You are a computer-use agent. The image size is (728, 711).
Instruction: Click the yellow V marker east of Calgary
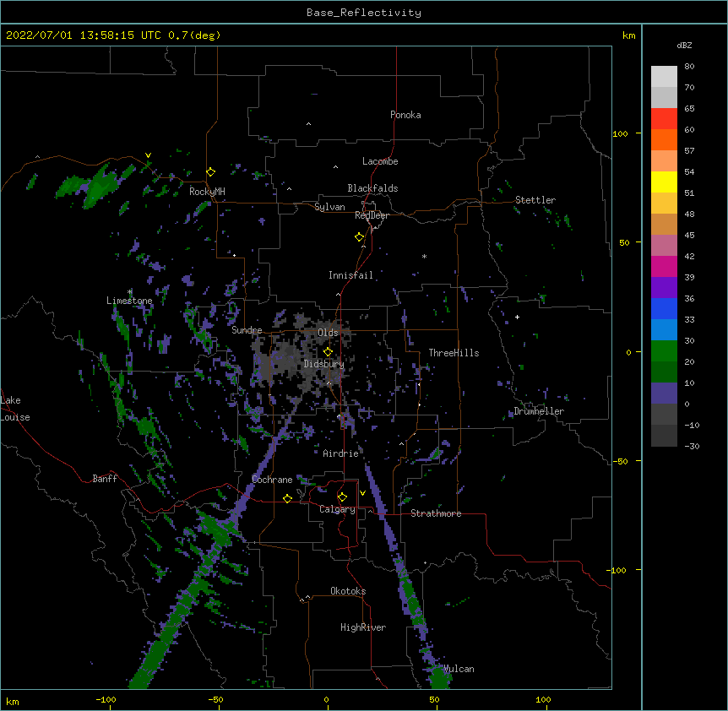point(362,493)
